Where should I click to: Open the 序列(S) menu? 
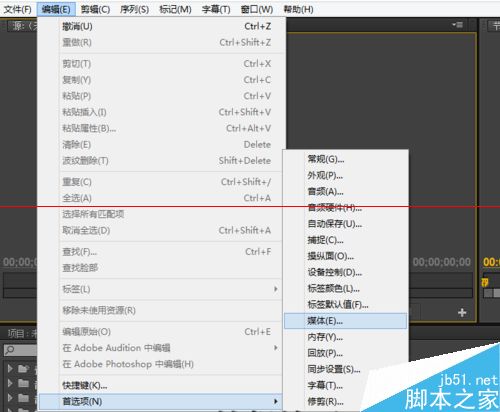pos(134,9)
